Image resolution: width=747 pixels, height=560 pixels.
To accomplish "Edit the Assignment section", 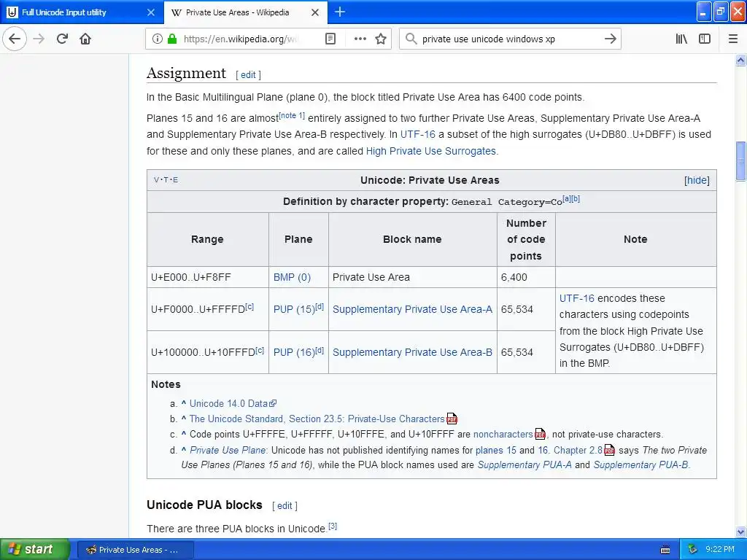I will (248, 75).
